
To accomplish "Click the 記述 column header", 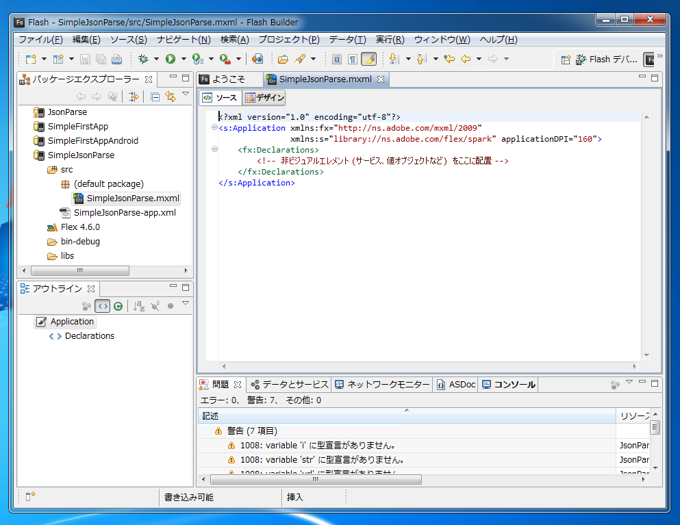I will tap(407, 416).
